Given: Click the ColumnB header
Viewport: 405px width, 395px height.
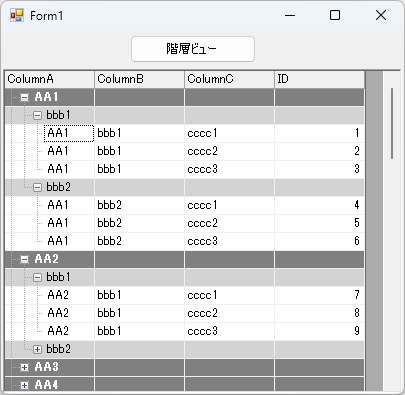Looking at the screenshot, I should (139, 79).
